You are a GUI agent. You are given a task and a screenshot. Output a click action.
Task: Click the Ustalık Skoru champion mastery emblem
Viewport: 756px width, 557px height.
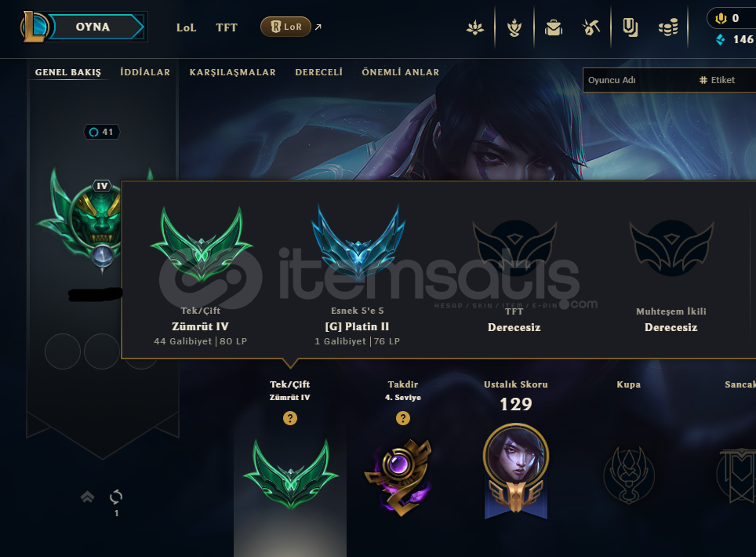[515, 470]
